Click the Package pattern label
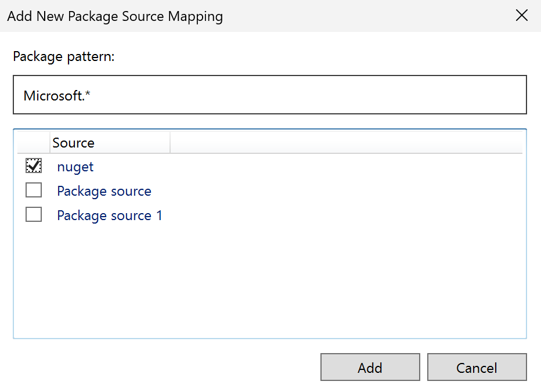This screenshot has height=392, width=541. click(64, 57)
